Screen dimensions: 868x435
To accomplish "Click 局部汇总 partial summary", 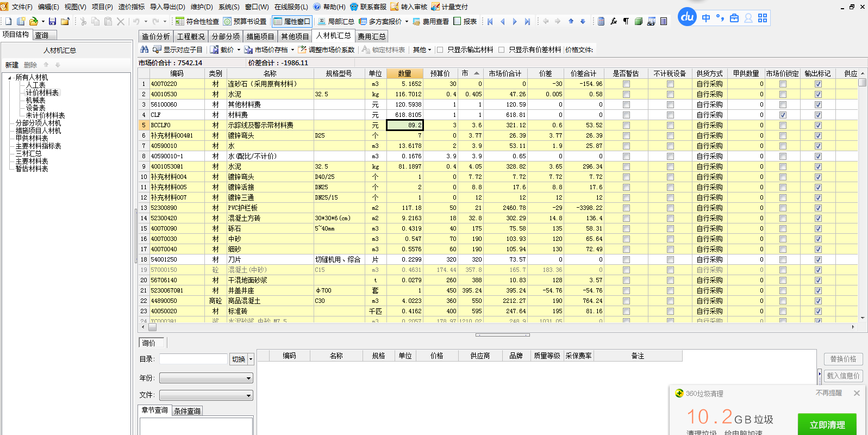I will pos(336,21).
